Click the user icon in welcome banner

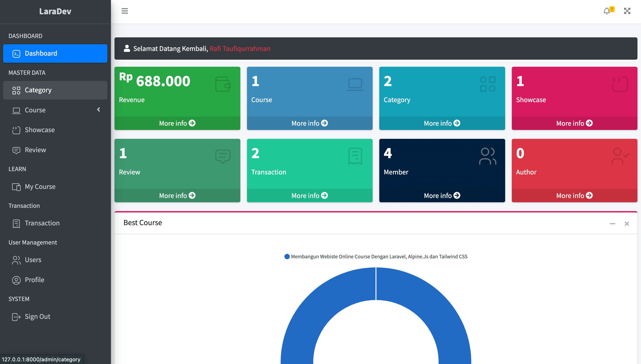127,48
